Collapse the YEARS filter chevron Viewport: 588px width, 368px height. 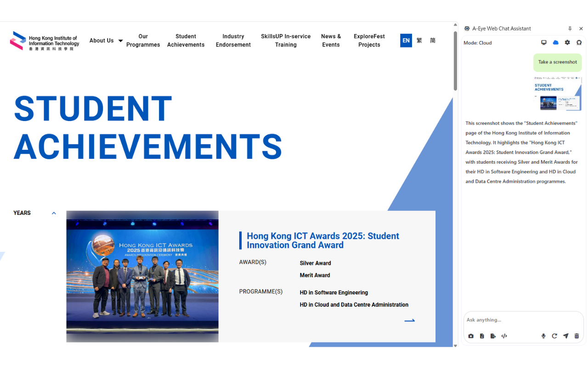54,213
